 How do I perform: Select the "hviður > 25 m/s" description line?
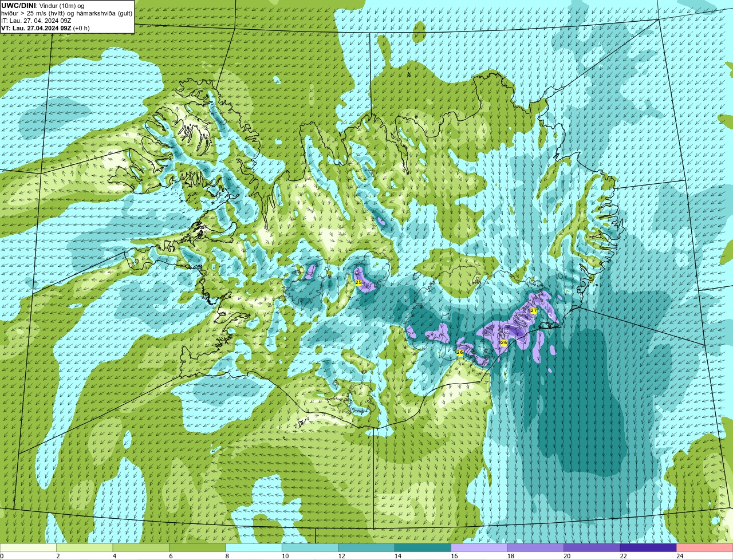click(x=66, y=13)
